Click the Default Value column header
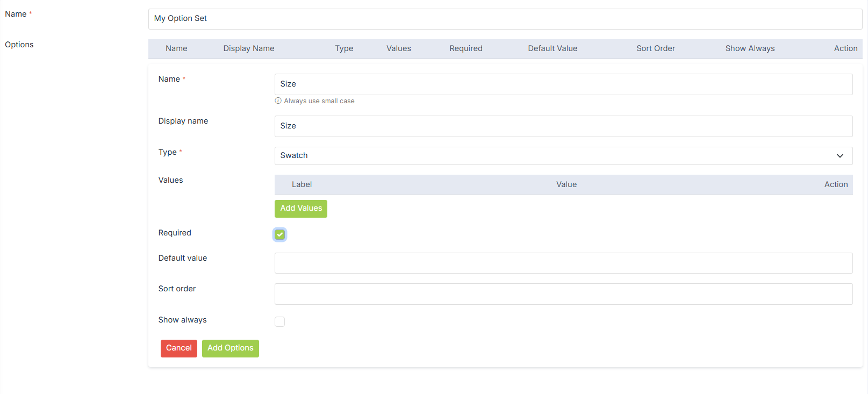Screen dimensions: 868x394 [552, 48]
